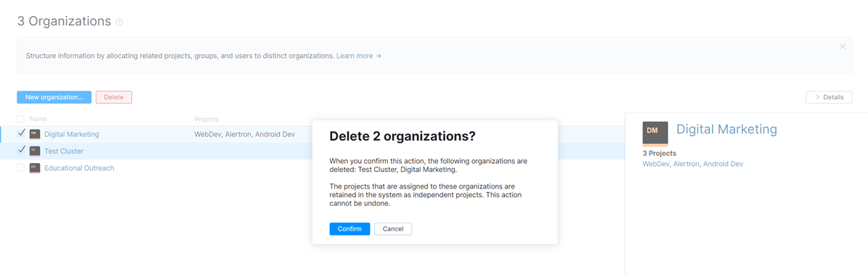Dismiss the info banner with the X

tap(843, 46)
